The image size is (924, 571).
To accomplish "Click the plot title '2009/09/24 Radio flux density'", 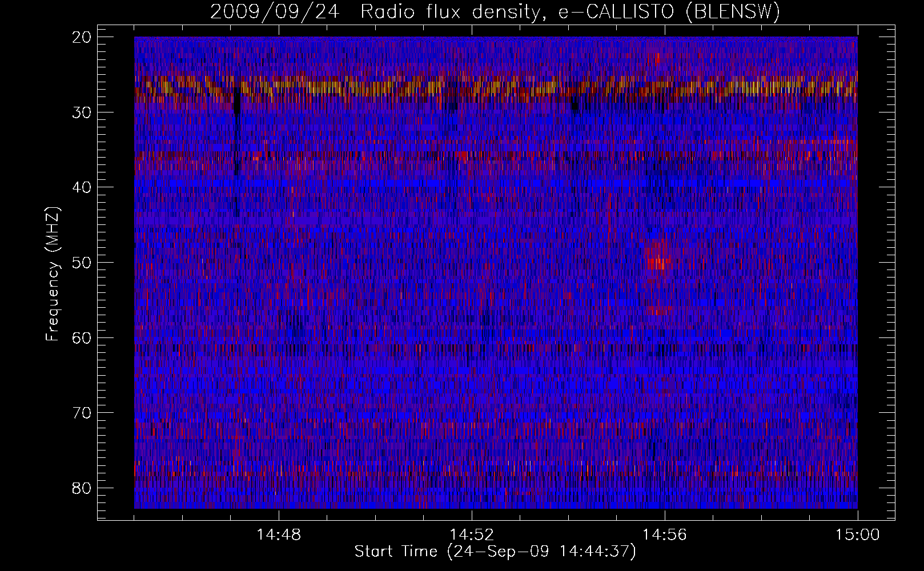I will [378, 12].
